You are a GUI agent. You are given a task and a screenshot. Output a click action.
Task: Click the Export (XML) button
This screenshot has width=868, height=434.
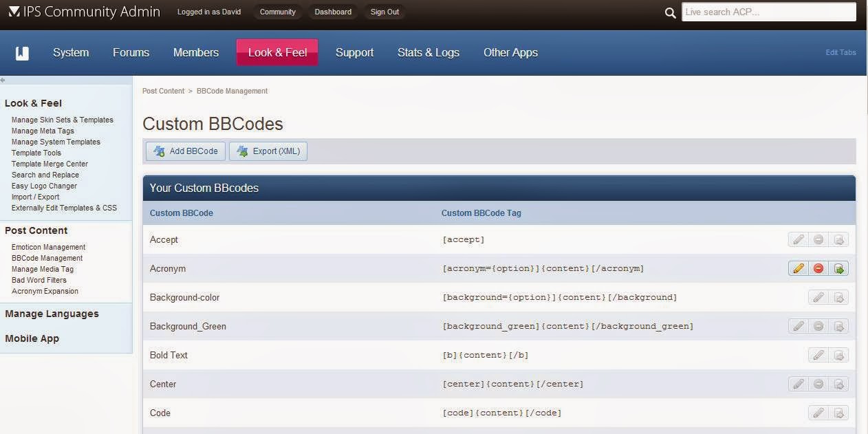pos(268,151)
